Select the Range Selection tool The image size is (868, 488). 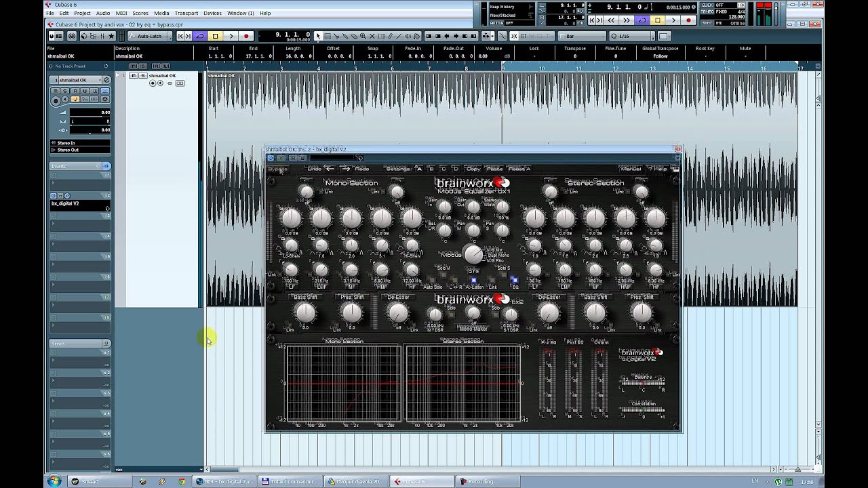point(327,36)
